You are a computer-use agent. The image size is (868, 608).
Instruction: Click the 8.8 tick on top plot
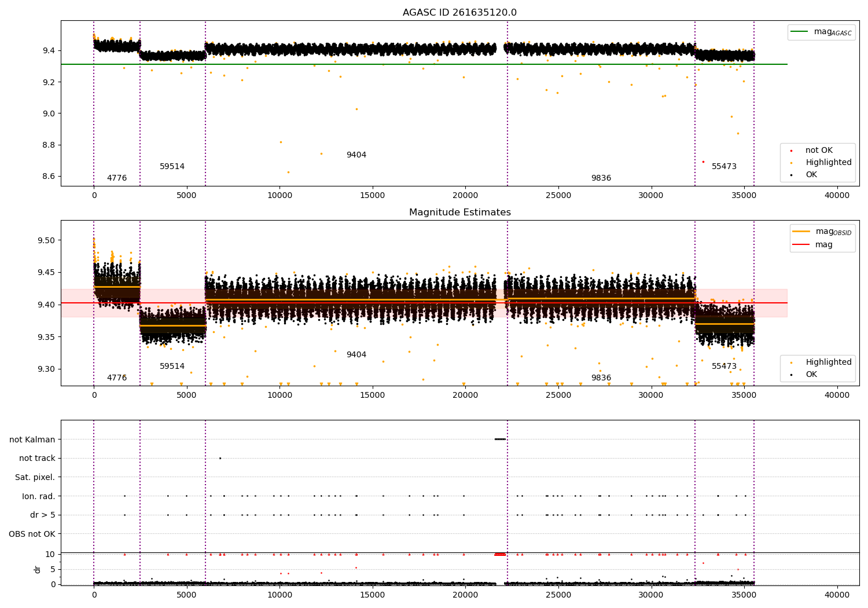(x=49, y=145)
